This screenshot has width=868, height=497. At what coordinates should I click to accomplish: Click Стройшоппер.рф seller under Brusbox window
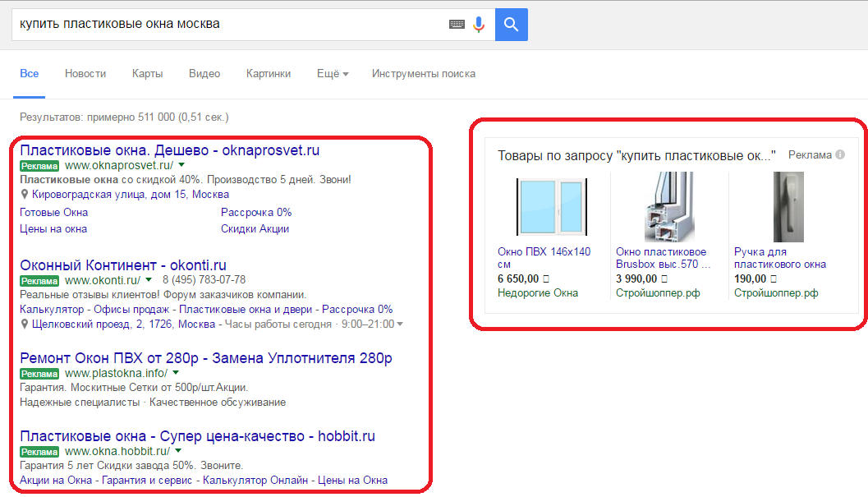click(x=659, y=293)
